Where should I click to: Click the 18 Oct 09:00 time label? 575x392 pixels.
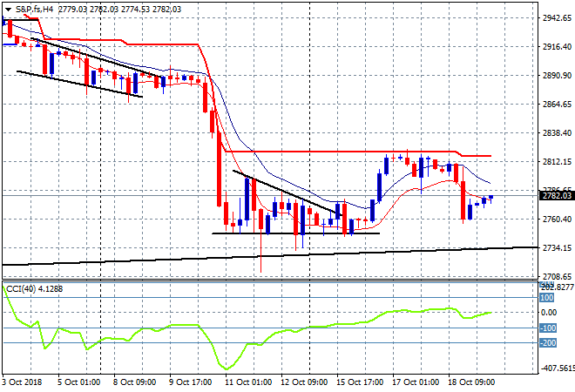click(x=471, y=382)
